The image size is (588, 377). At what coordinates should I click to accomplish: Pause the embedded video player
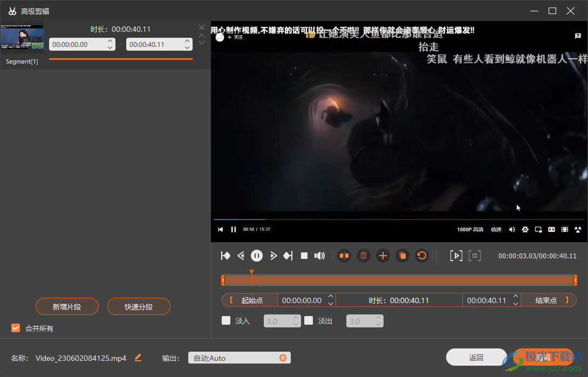[234, 229]
